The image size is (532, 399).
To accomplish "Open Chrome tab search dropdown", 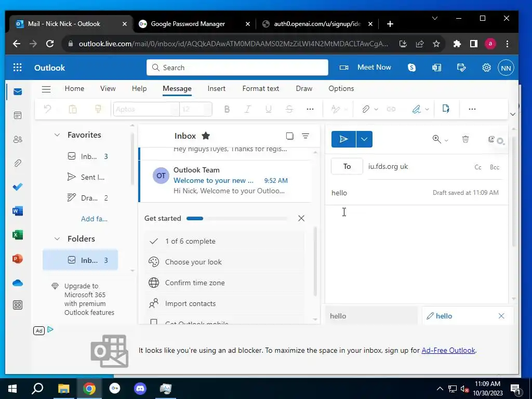I will pyautogui.click(x=435, y=18).
